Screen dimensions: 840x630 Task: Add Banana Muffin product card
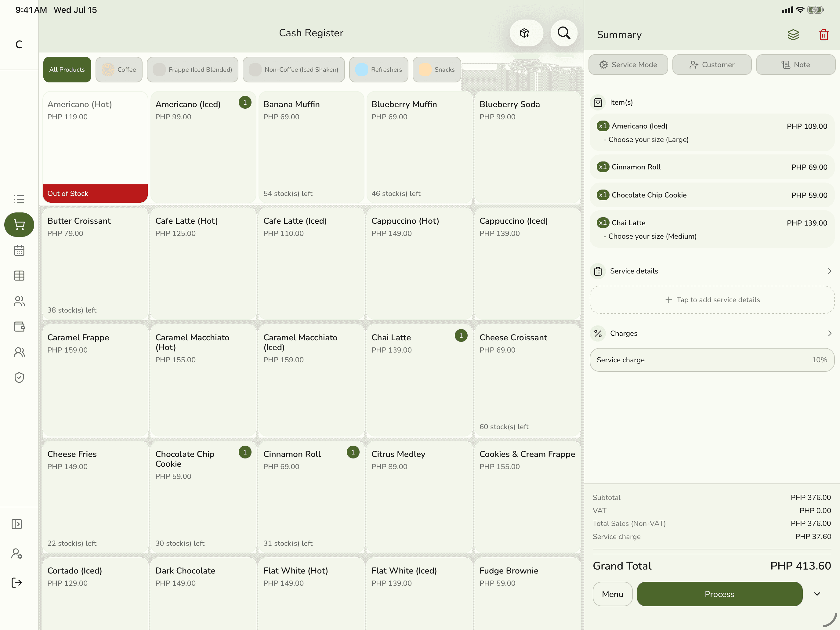pos(311,147)
